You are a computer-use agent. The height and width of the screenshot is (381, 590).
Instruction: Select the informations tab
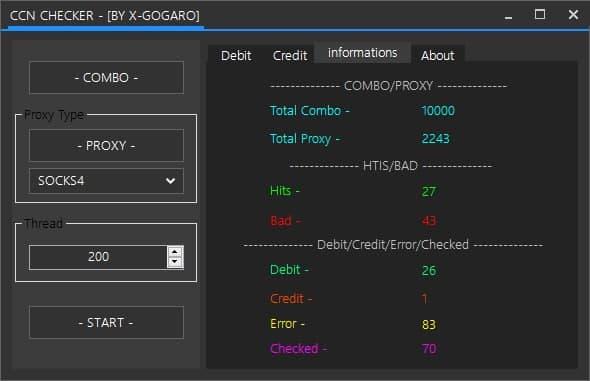tap(362, 53)
